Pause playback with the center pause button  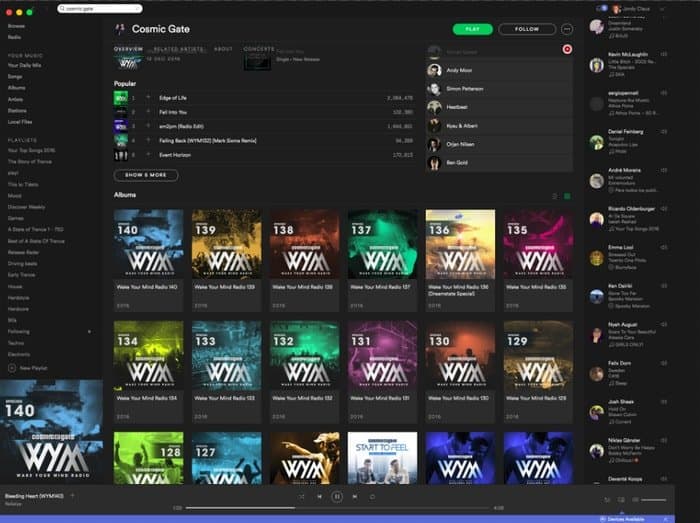[x=337, y=496]
